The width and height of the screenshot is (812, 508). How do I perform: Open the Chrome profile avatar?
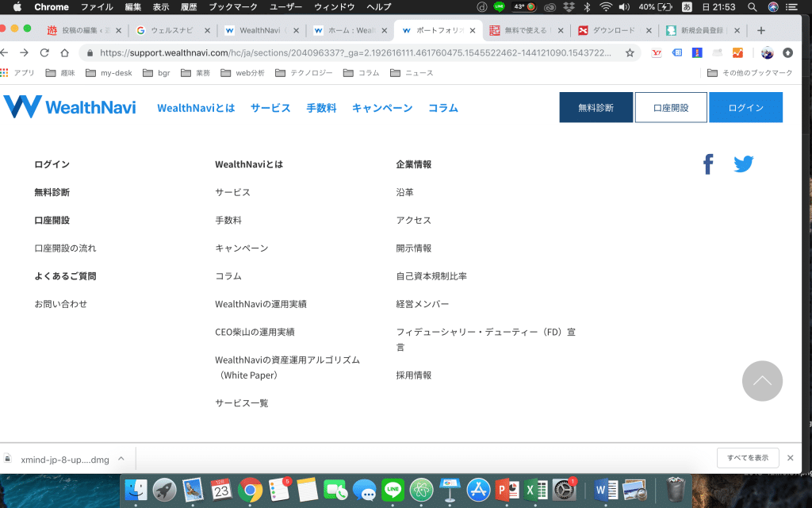[x=768, y=53]
